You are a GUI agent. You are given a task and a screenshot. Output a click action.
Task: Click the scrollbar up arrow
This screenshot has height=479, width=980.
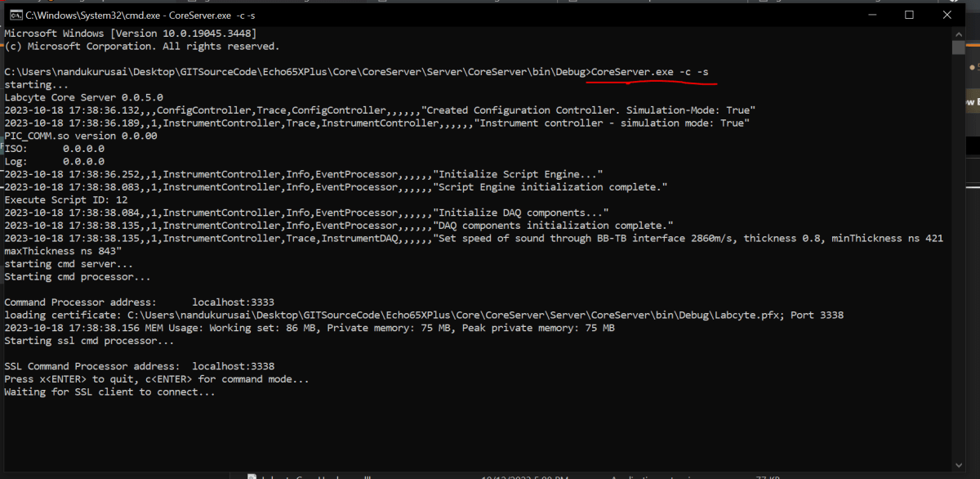click(957, 34)
